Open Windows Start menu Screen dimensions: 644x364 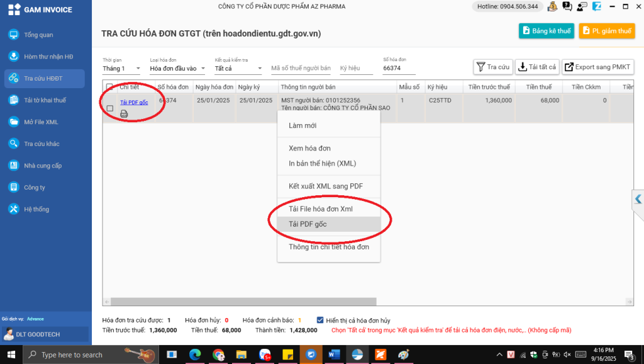[11, 355]
